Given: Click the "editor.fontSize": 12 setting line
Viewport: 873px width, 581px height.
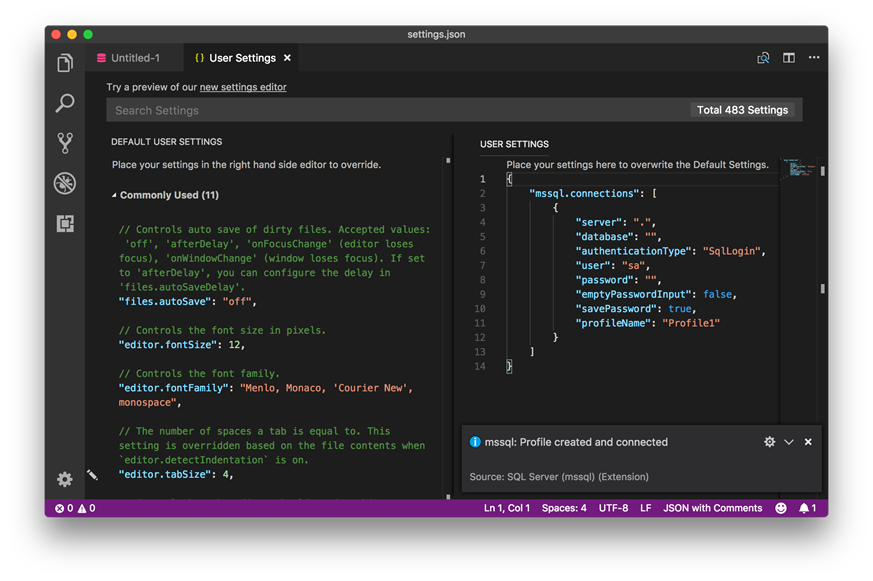Looking at the screenshot, I should (x=182, y=345).
